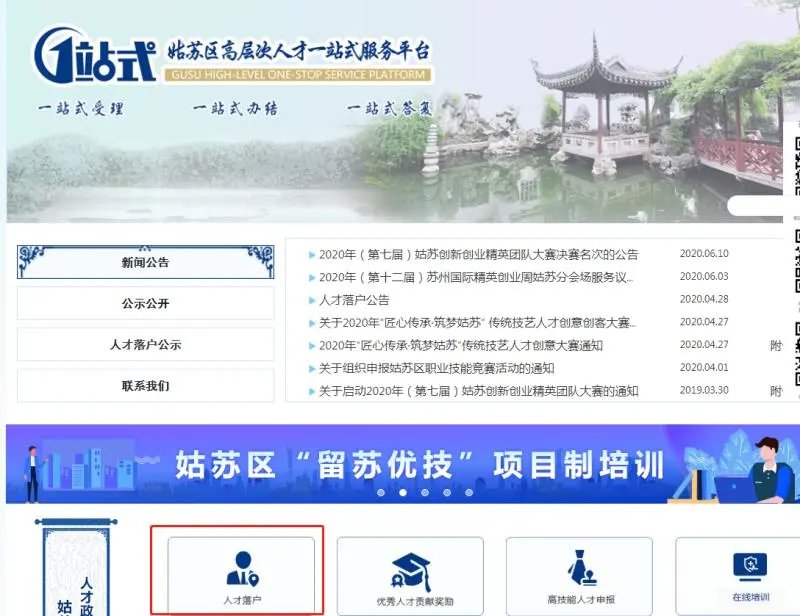The image size is (800, 616).
Task: Click the date 2020.06.03
Action: tap(704, 276)
